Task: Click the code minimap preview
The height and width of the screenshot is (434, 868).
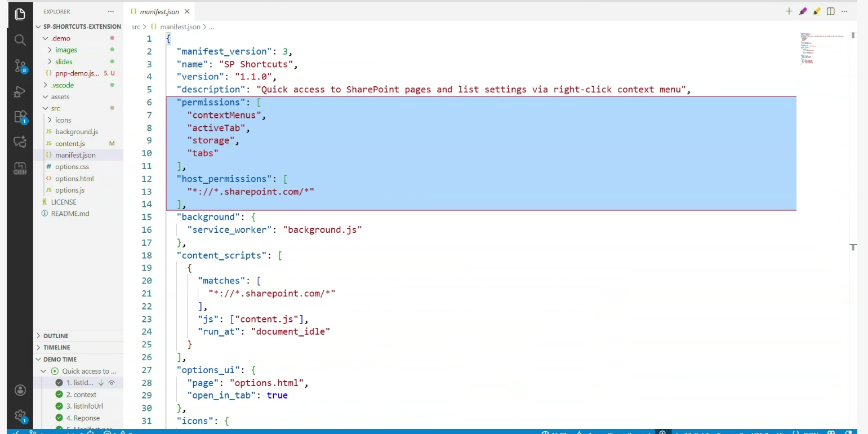Action: (x=822, y=49)
